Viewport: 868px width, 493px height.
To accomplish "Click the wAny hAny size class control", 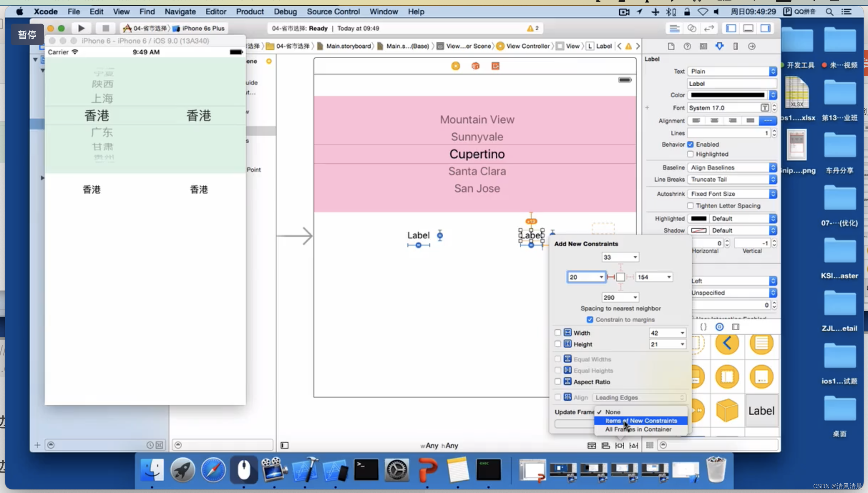I will pos(439,446).
